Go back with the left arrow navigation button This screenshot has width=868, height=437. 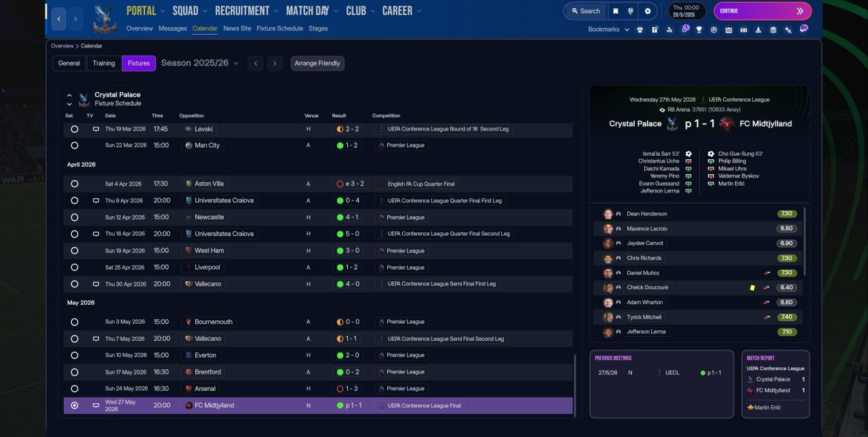59,19
